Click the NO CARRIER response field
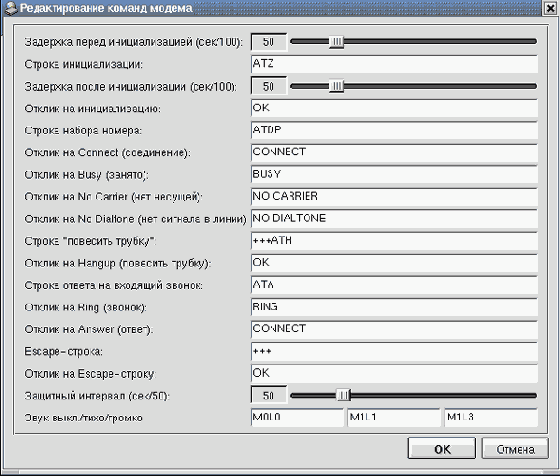Viewport: 560px width, 476px height. click(x=394, y=196)
